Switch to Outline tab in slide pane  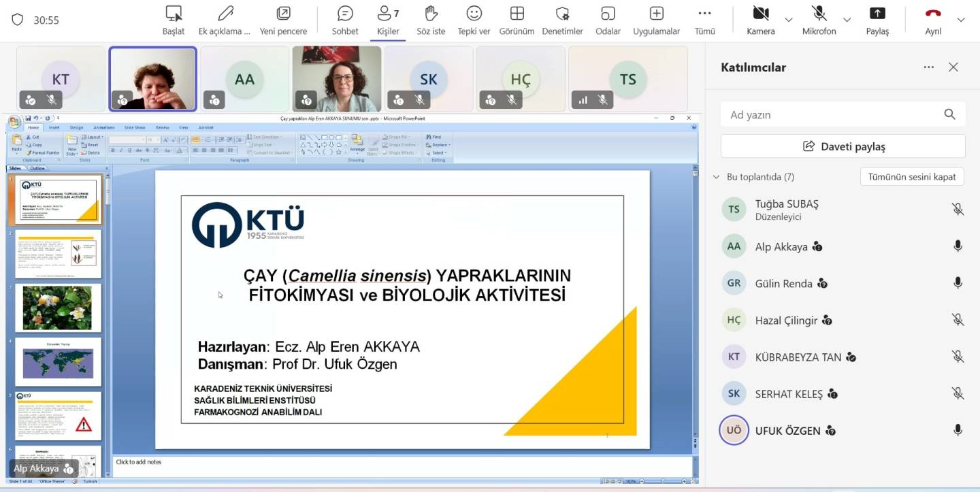pos(37,168)
